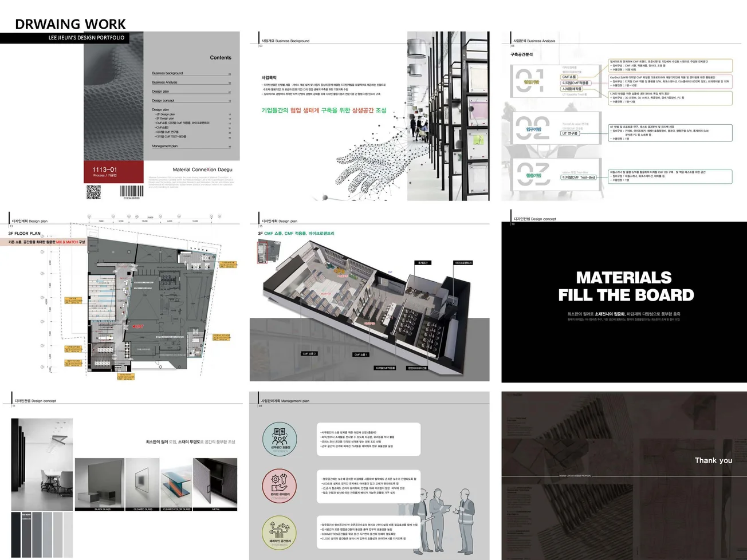Select the 시제품제작룸 label box
The image size is (747, 560).
click(572, 89)
